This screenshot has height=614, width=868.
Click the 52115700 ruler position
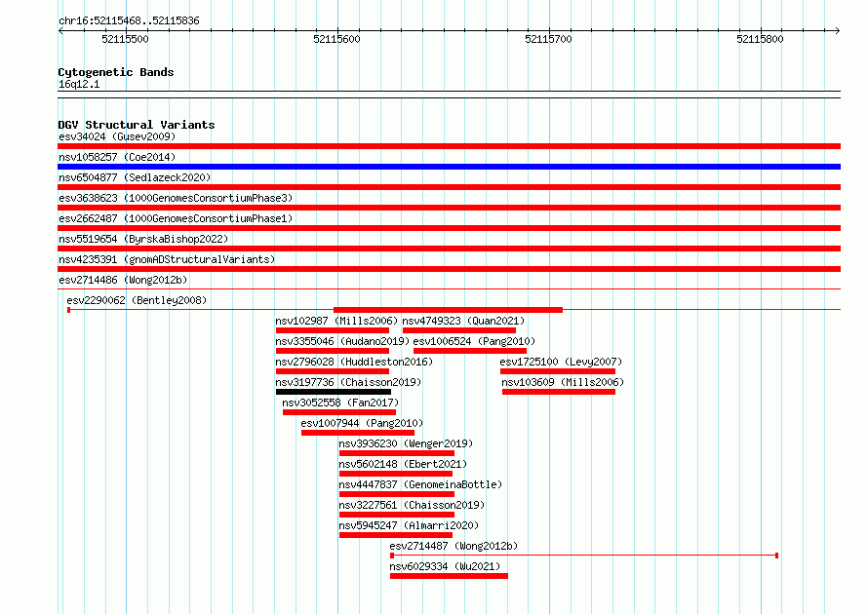(548, 39)
